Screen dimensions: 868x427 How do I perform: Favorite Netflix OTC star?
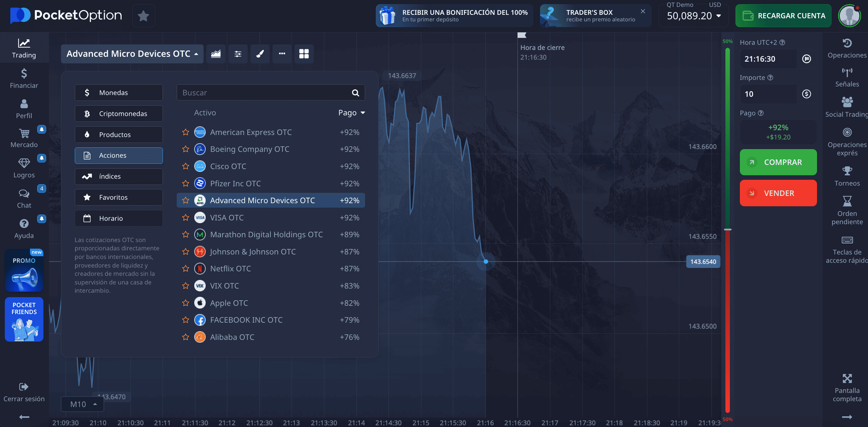point(186,269)
